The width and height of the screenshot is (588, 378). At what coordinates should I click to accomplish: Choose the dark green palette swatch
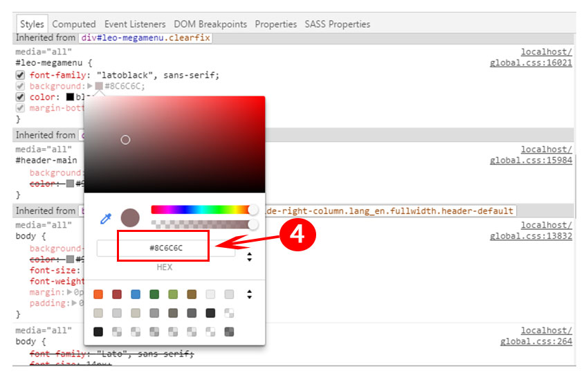154,294
